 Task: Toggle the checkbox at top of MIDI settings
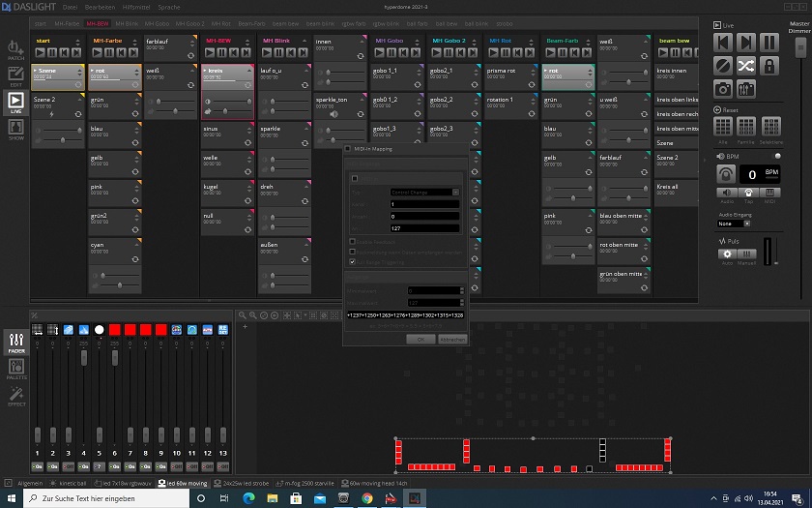pyautogui.click(x=355, y=178)
